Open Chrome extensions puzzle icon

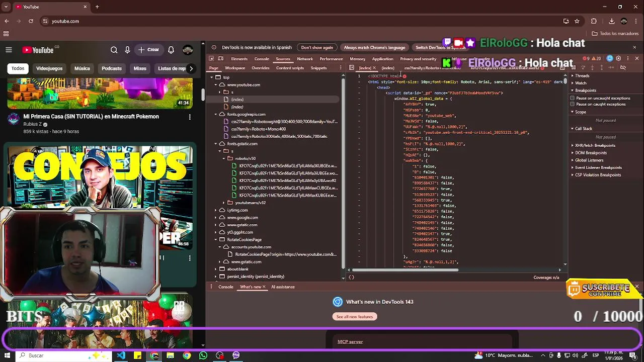pyautogui.click(x=594, y=21)
